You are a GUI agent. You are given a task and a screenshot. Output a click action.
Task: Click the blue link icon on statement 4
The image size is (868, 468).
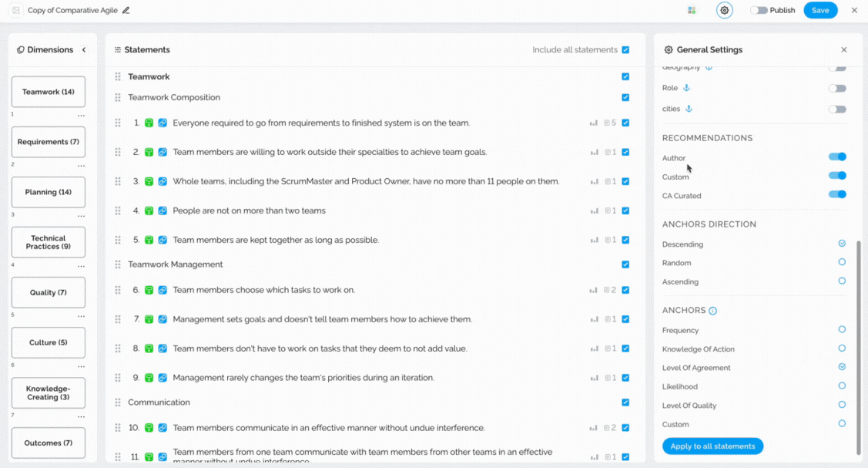(163, 210)
